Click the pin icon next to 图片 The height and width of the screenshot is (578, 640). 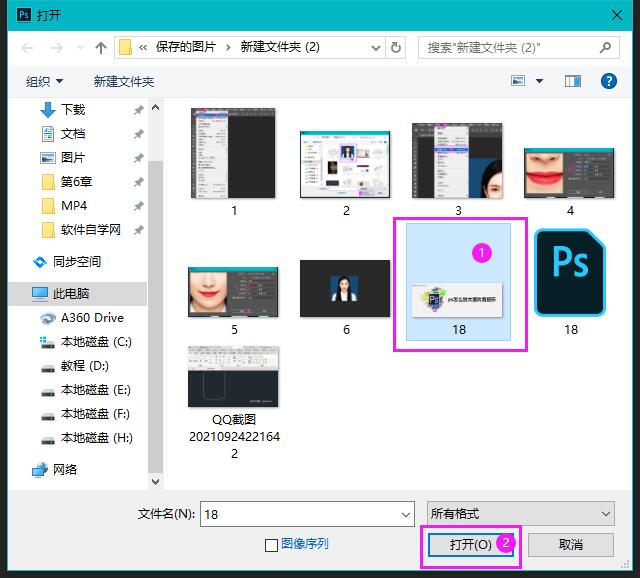[x=138, y=158]
